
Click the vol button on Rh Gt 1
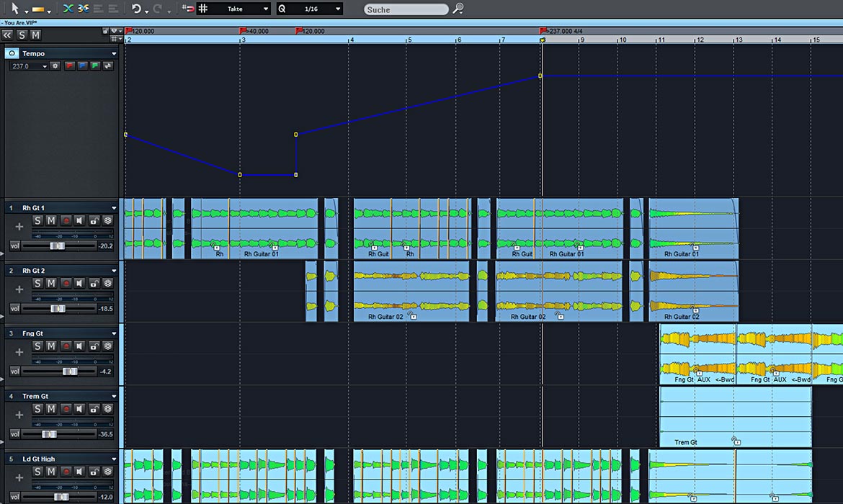(14, 246)
